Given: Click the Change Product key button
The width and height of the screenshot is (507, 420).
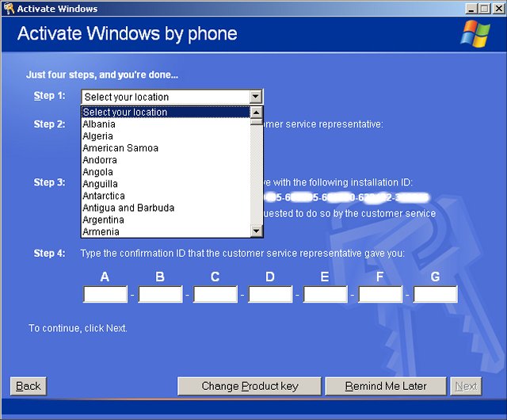Looking at the screenshot, I should [250, 386].
